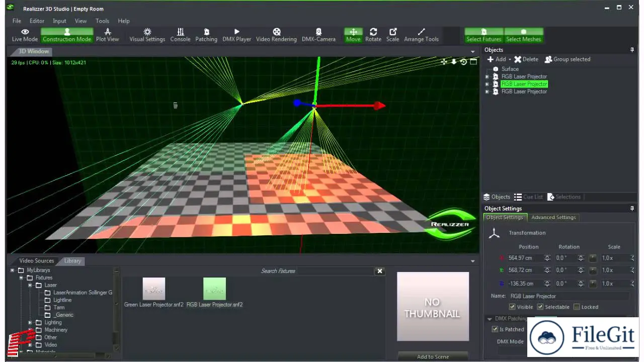Toggle the Is Patched checkbox
This screenshot has width=644, height=362.
click(x=495, y=329)
